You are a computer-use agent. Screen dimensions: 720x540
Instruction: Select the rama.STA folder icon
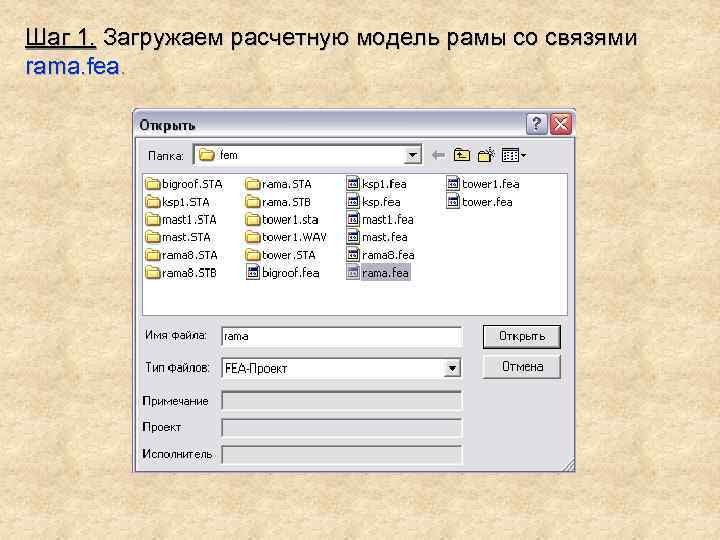(x=253, y=184)
